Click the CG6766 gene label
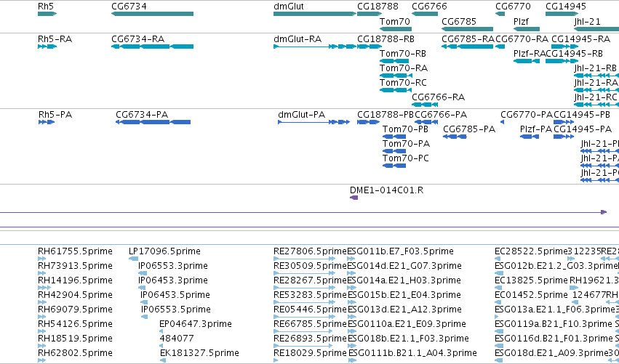Screen dimensions: 619x364 429,7
